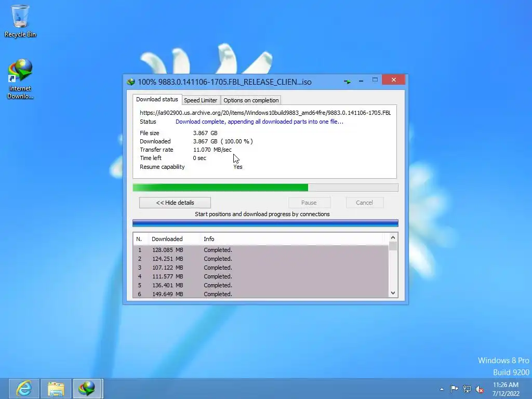532x399 pixels.
Task: Click the Pause button
Action: point(309,203)
